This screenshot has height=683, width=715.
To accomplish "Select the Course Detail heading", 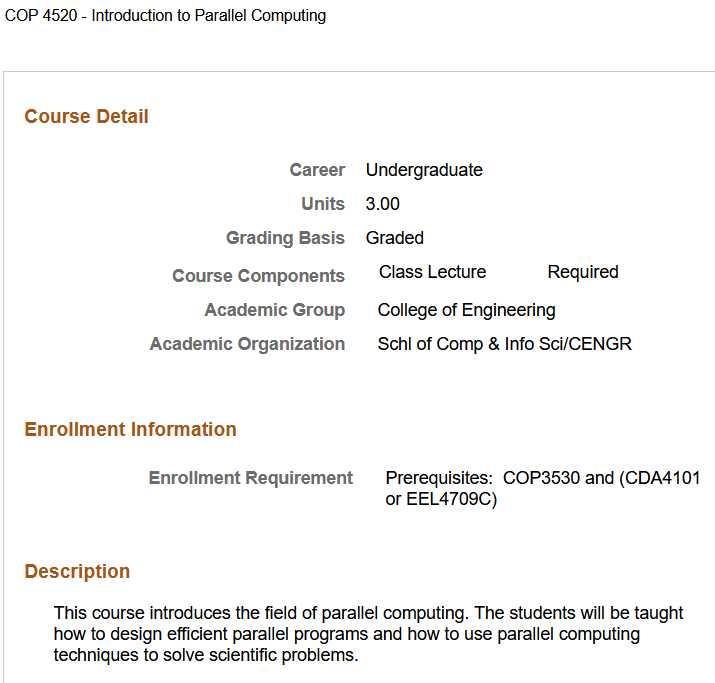I will coord(86,117).
